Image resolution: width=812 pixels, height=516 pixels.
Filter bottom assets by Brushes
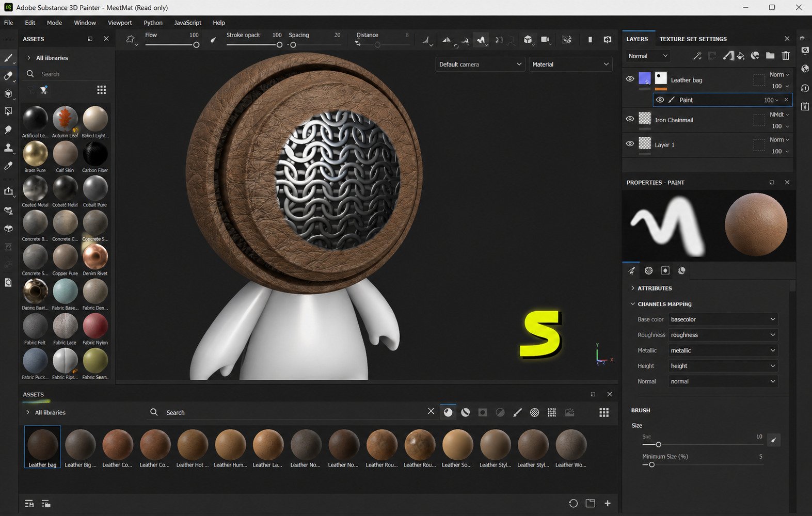(517, 412)
